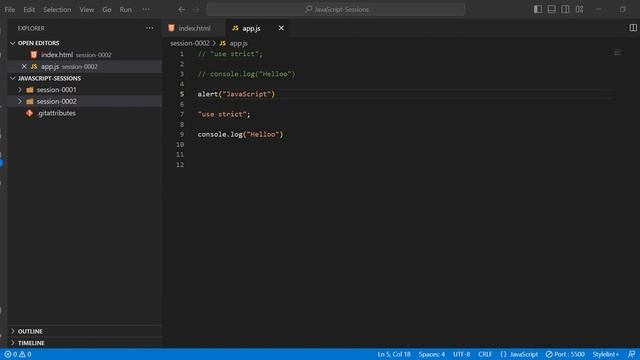Toggle the secondary side bar layout icon

[x=565, y=9]
